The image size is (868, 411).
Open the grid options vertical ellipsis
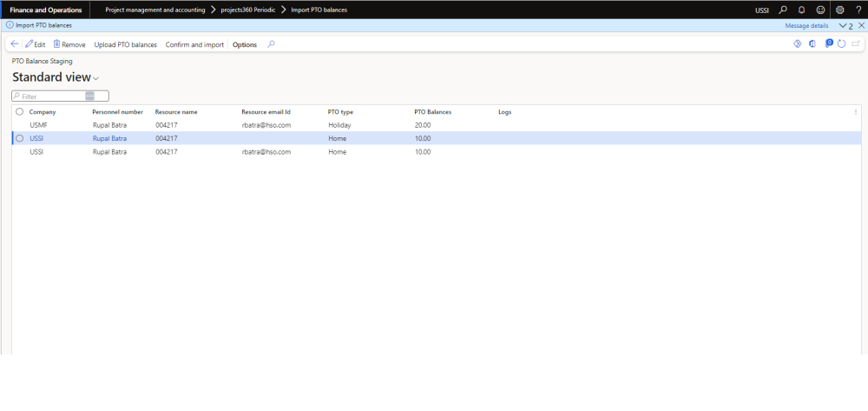[x=856, y=112]
